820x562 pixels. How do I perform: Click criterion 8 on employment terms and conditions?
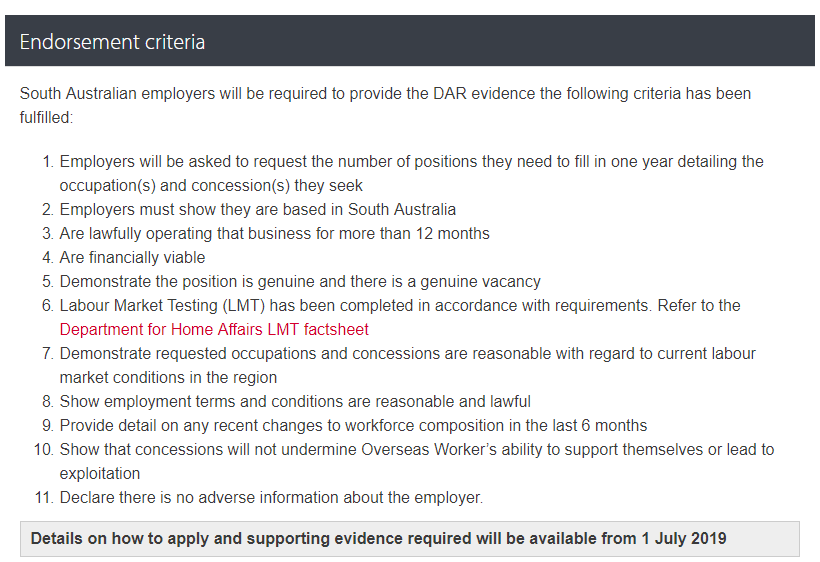pyautogui.click(x=295, y=401)
